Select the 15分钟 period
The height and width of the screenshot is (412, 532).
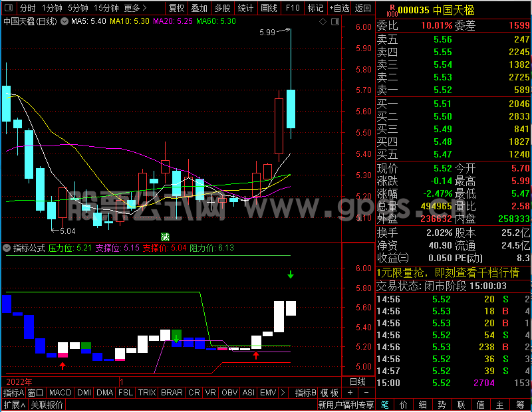(106, 8)
